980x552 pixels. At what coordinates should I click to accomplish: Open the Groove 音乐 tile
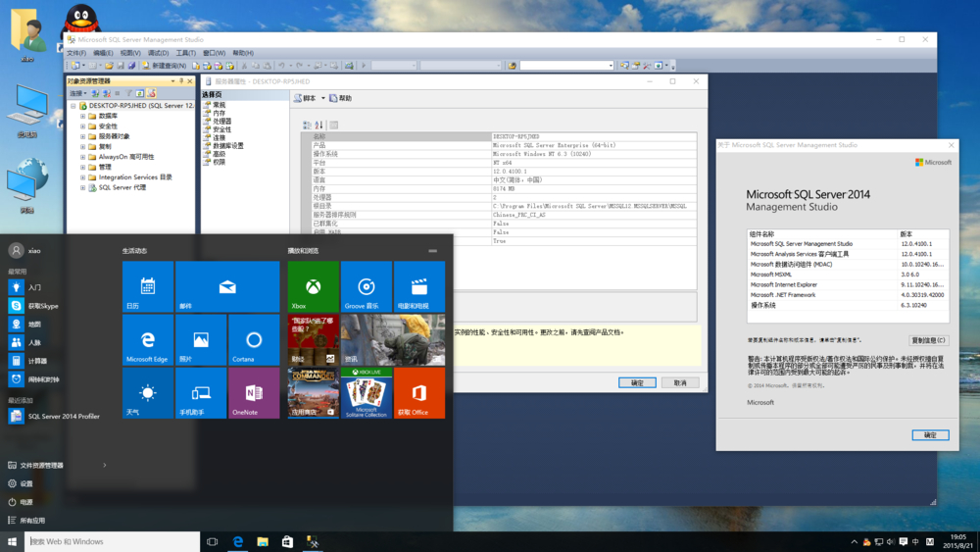click(367, 286)
